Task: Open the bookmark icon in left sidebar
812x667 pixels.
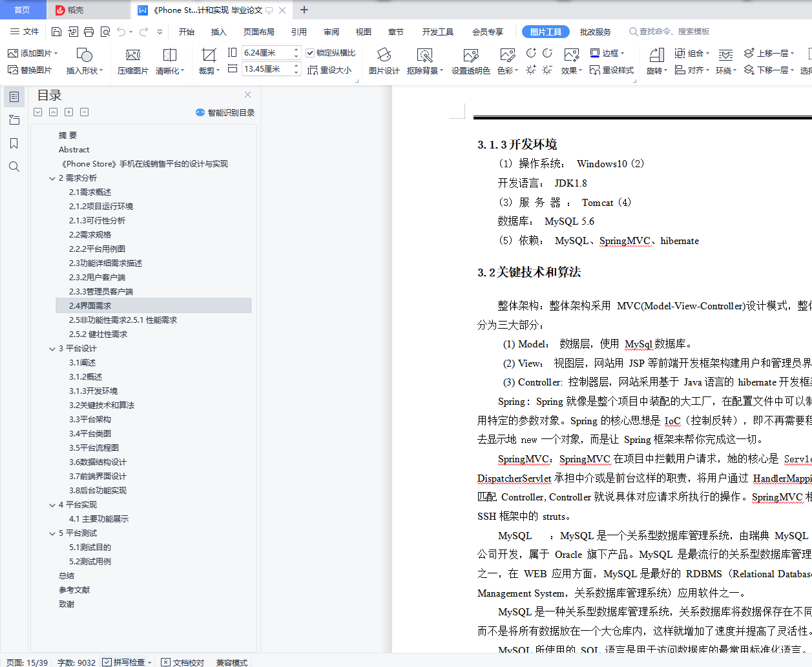Action: coord(14,143)
